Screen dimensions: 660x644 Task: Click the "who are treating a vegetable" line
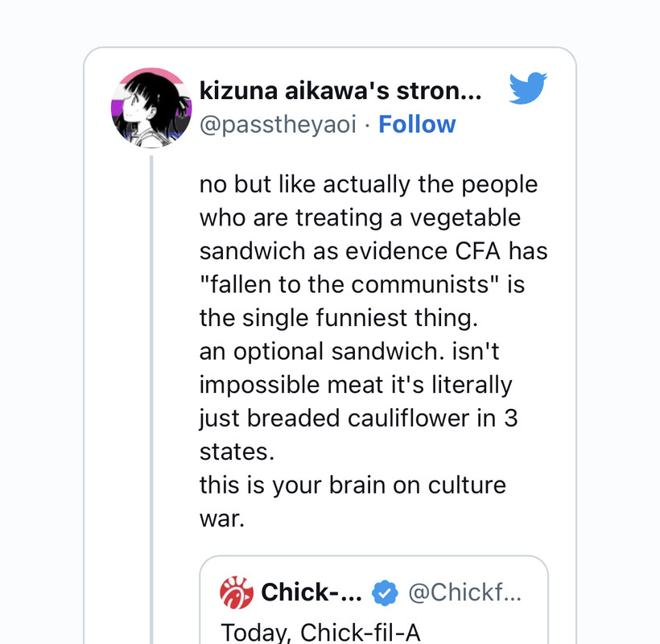(x=360, y=217)
